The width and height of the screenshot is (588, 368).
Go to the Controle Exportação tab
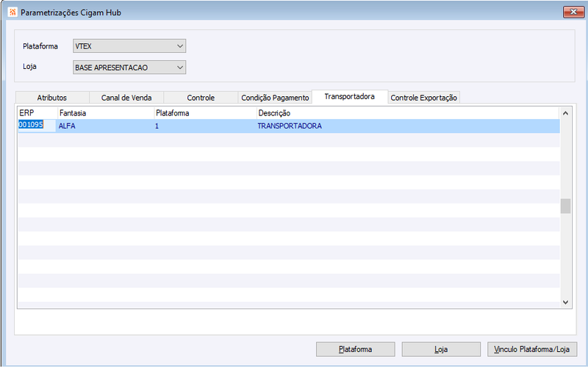(424, 98)
